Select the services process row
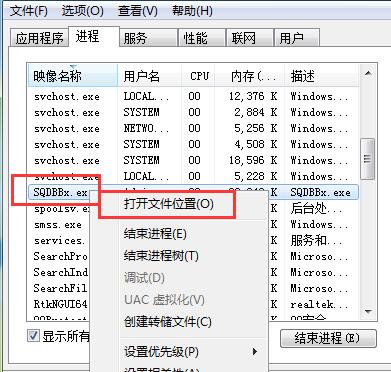 point(59,241)
